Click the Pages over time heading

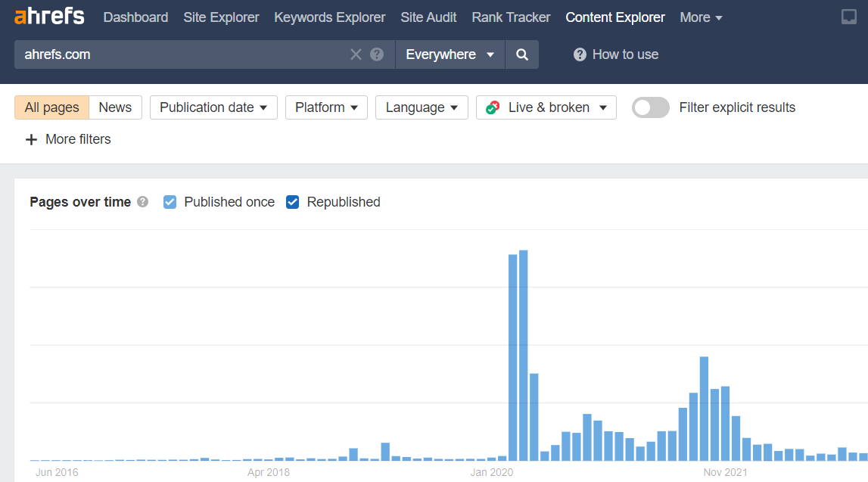pyautogui.click(x=80, y=202)
